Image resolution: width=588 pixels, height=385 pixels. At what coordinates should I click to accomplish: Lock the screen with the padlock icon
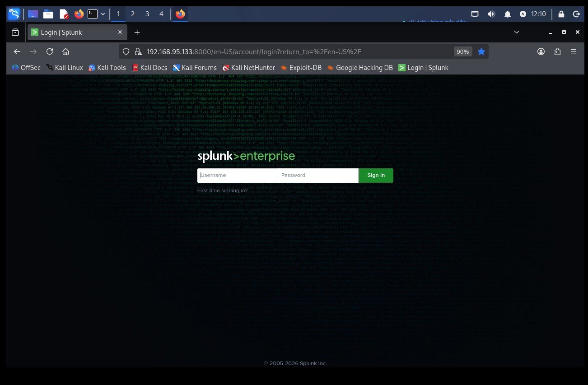(561, 14)
